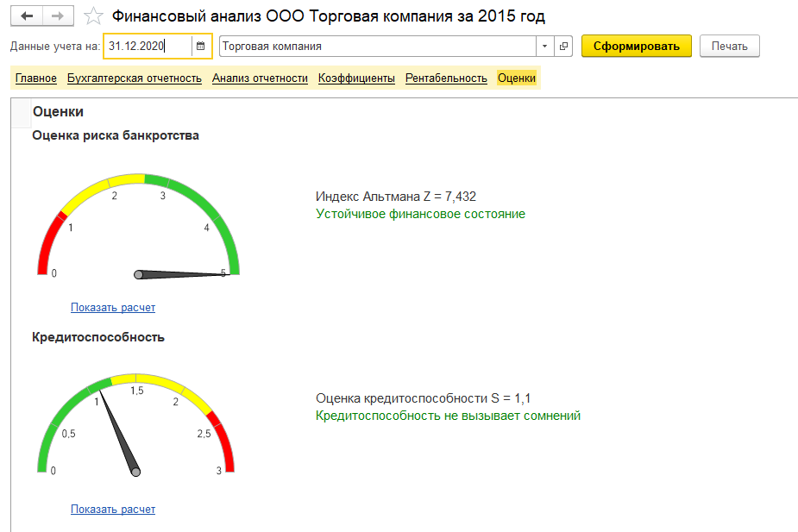The height and width of the screenshot is (532, 798).
Task: Expand the organization dropdown list
Action: pyautogui.click(x=544, y=47)
